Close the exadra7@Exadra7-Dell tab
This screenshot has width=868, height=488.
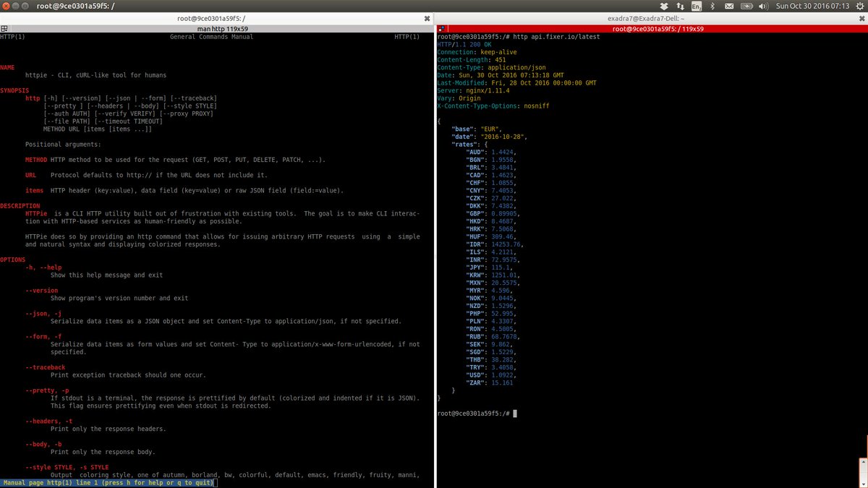pyautogui.click(x=861, y=18)
